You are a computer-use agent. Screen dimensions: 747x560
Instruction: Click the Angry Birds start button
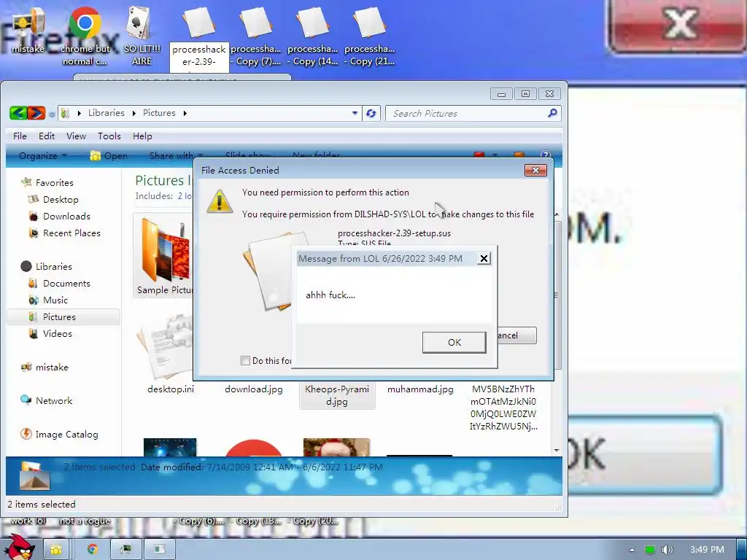(20, 547)
